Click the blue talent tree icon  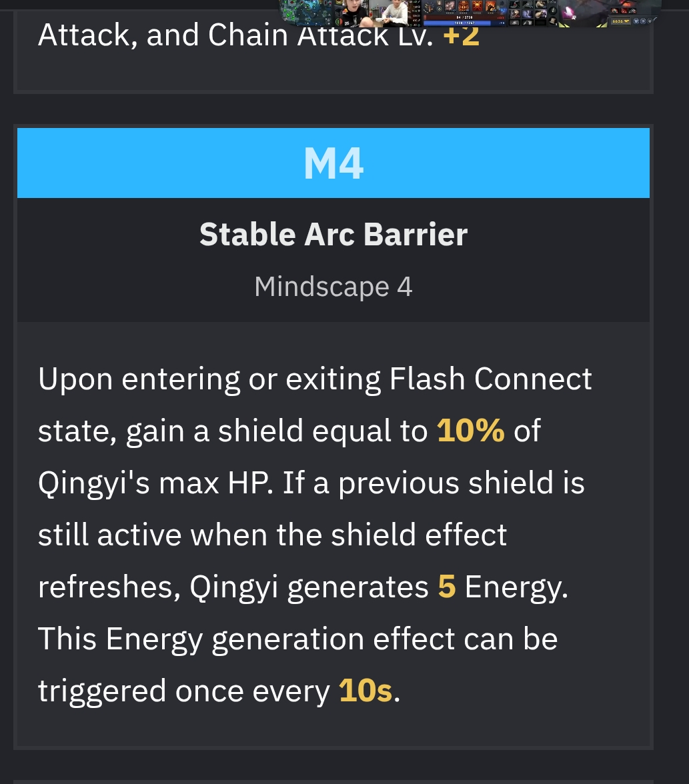click(503, 11)
